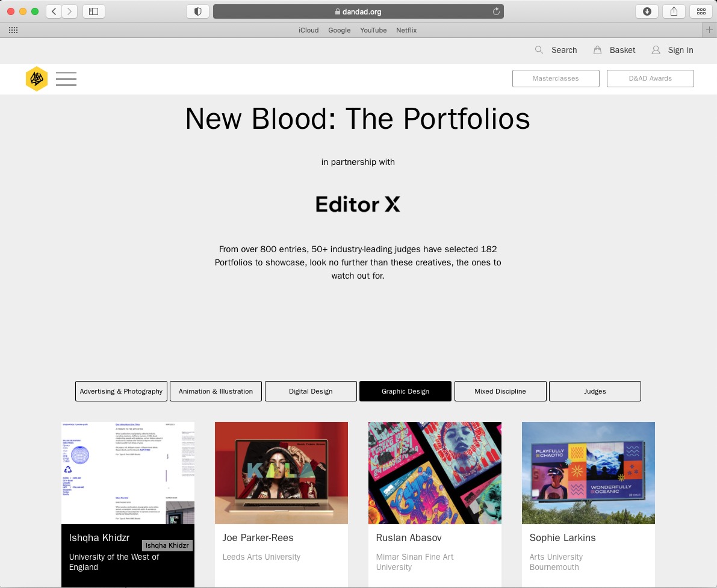717x588 pixels.
Task: Toggle the Safari sidebar button
Action: point(94,11)
